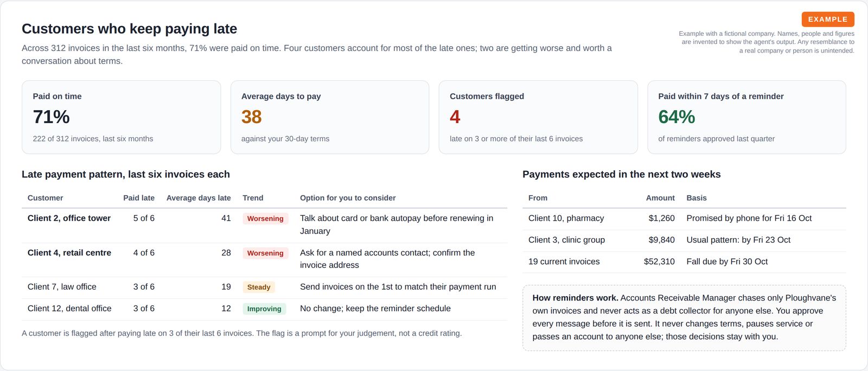Select the '19 current invoices' row
Image resolution: width=868 pixels, height=371 pixels.
click(x=684, y=262)
